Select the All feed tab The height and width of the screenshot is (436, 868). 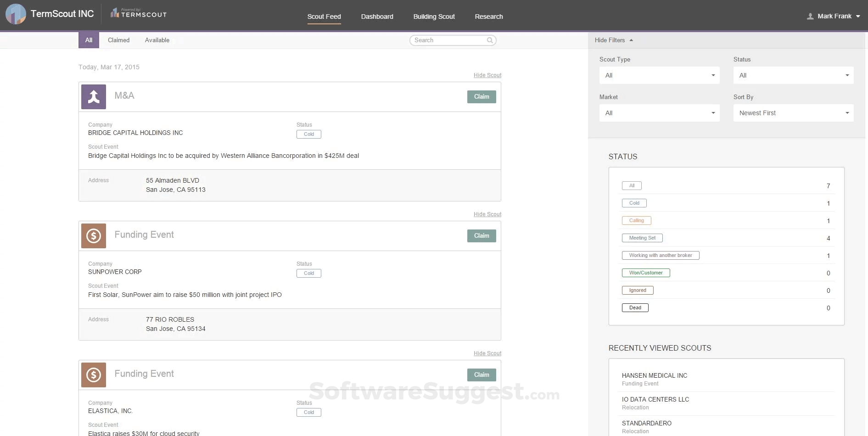tap(89, 40)
